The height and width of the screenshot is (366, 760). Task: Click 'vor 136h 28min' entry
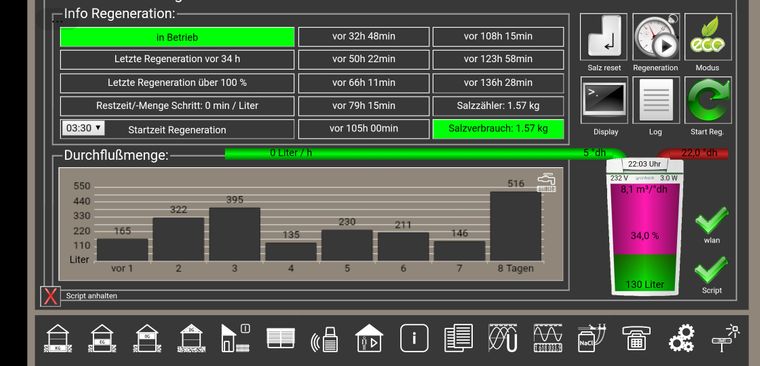pyautogui.click(x=498, y=82)
